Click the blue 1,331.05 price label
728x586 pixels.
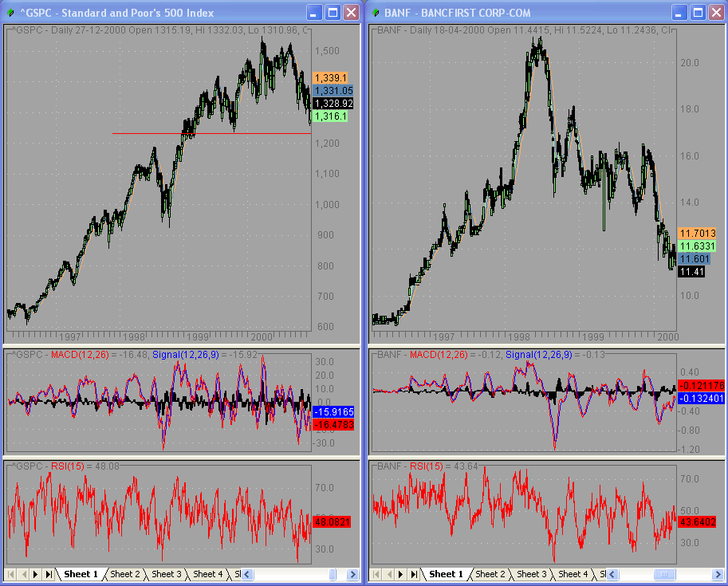[x=333, y=91]
